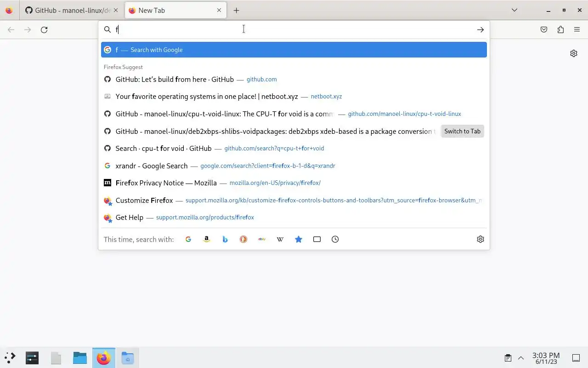Search this time with Wikipedia

click(280, 239)
